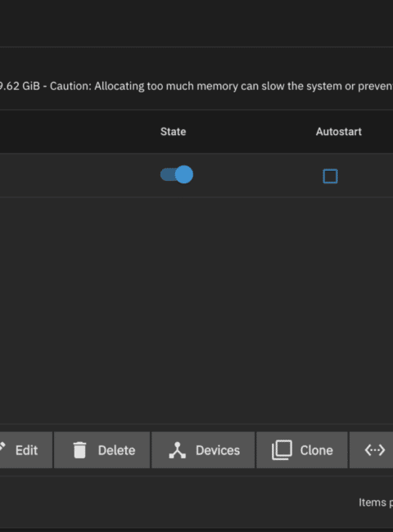The height and width of the screenshot is (532, 393).
Task: Click the button with the angle-bracket icon
Action: tap(372, 450)
